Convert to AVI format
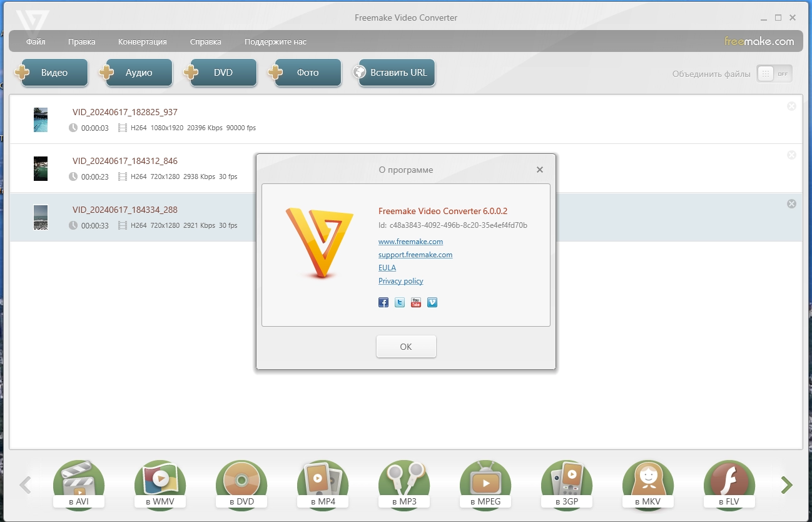This screenshot has width=812, height=522. (79, 484)
